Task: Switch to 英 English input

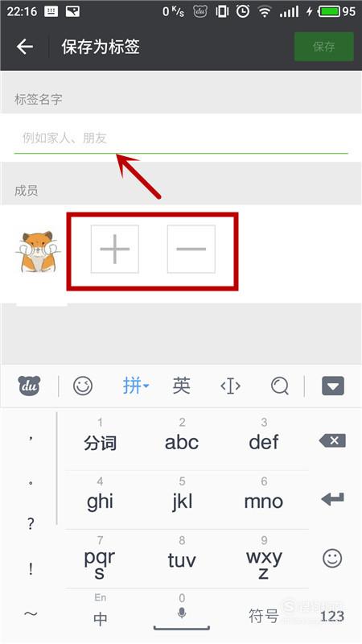Action: click(181, 386)
